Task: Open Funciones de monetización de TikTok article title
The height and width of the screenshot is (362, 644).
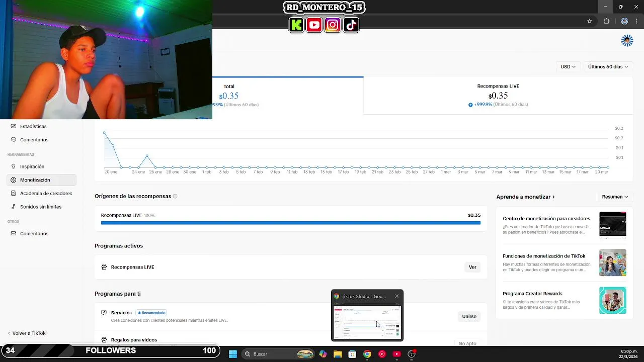Action: 544,256
